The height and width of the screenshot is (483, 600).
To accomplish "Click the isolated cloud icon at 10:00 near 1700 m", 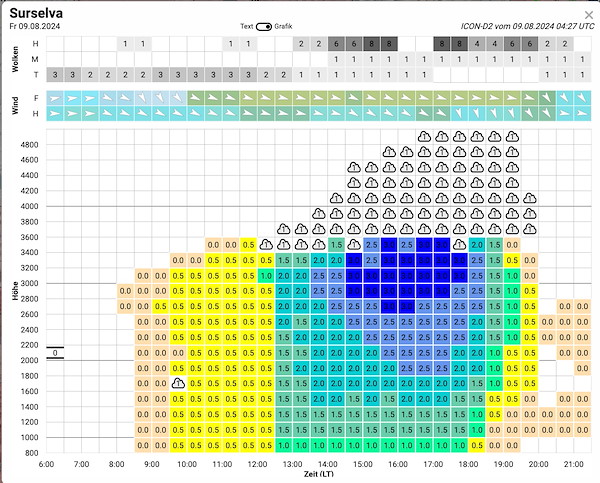I will point(178,383).
